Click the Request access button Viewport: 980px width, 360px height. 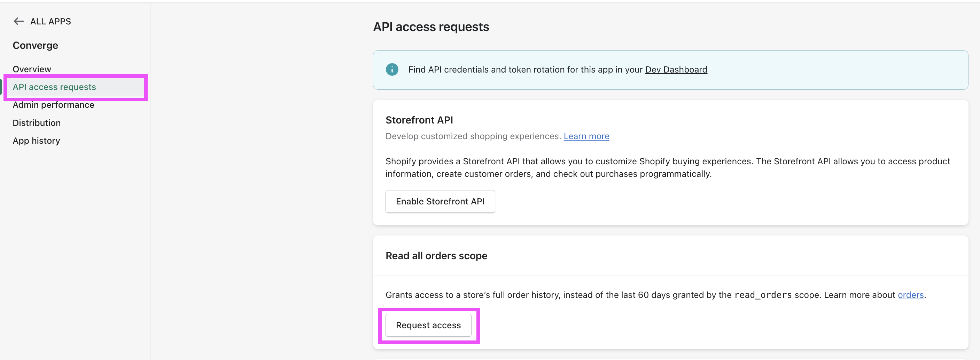pos(428,325)
